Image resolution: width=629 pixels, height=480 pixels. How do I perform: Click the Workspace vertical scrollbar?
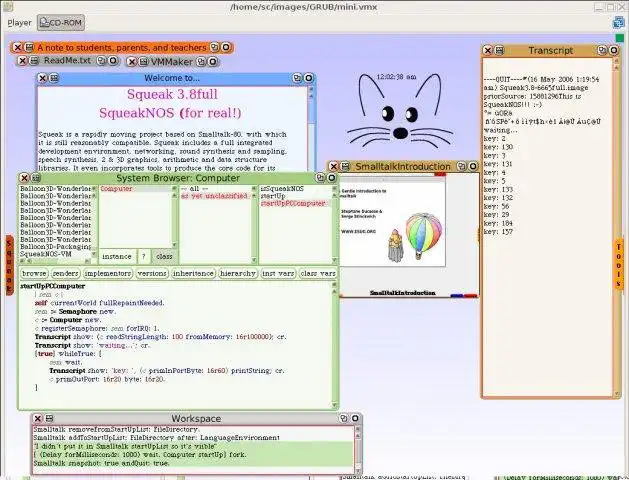pos(357,449)
